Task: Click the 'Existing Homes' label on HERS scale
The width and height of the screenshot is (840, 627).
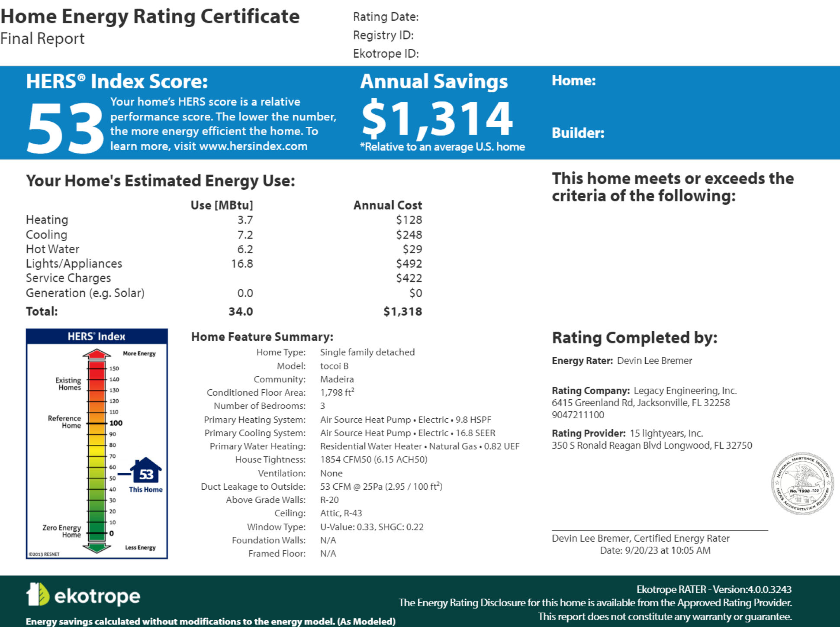Action: 68,384
